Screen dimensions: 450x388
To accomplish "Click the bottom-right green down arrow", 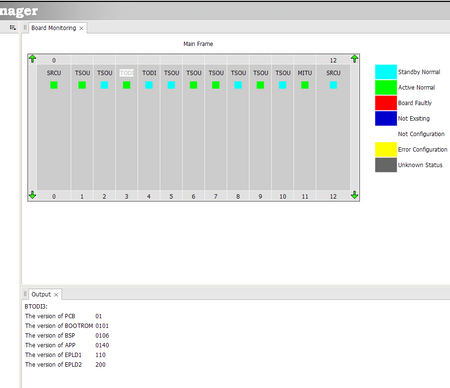I will [354, 195].
